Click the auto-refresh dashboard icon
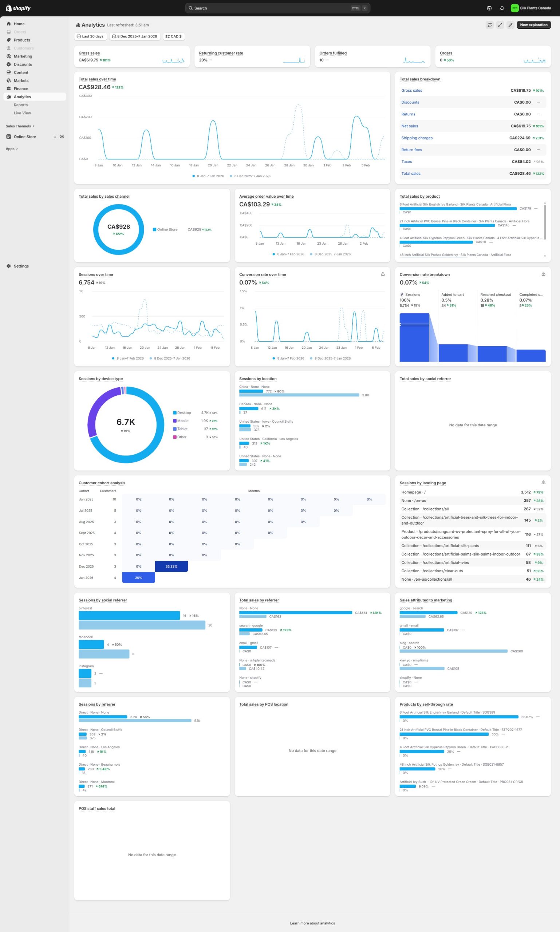 tap(489, 25)
